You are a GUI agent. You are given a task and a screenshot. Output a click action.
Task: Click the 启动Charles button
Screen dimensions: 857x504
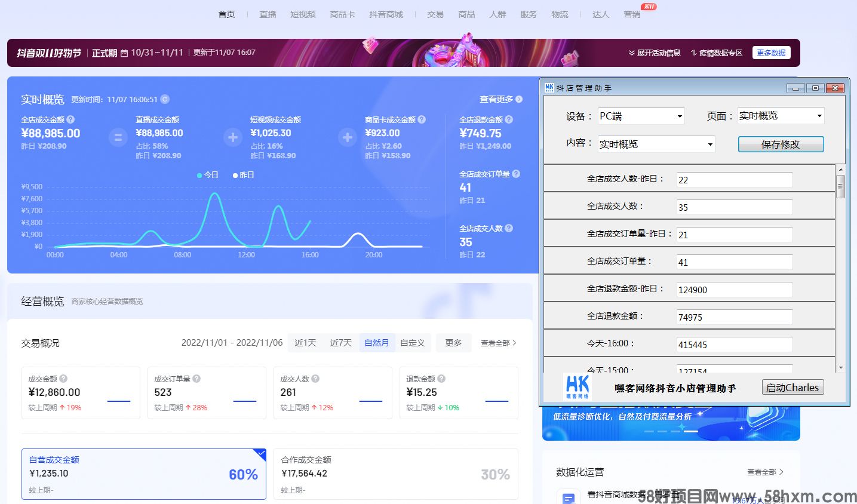793,388
